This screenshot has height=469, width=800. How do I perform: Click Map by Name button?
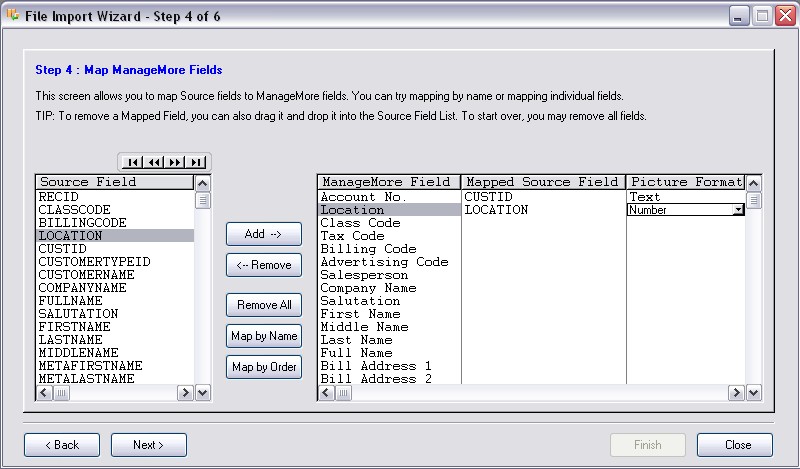(264, 336)
